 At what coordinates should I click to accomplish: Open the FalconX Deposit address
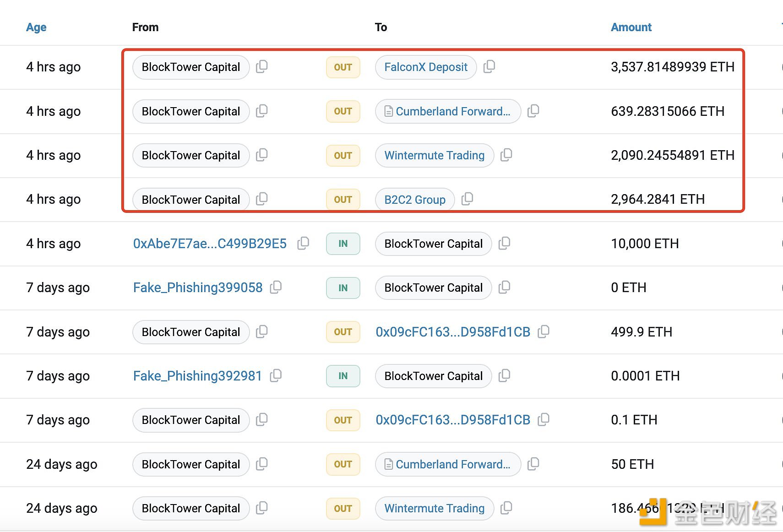(426, 67)
